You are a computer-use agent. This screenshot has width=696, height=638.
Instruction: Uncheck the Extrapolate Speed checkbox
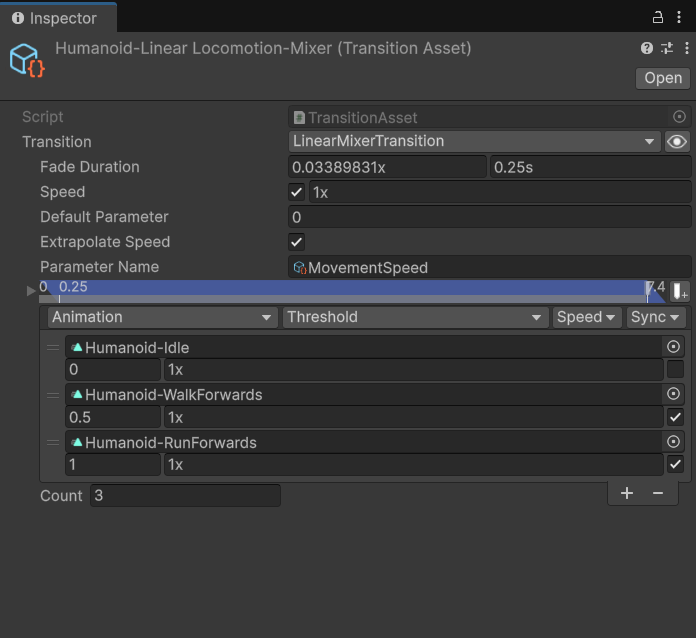pyautogui.click(x=297, y=242)
